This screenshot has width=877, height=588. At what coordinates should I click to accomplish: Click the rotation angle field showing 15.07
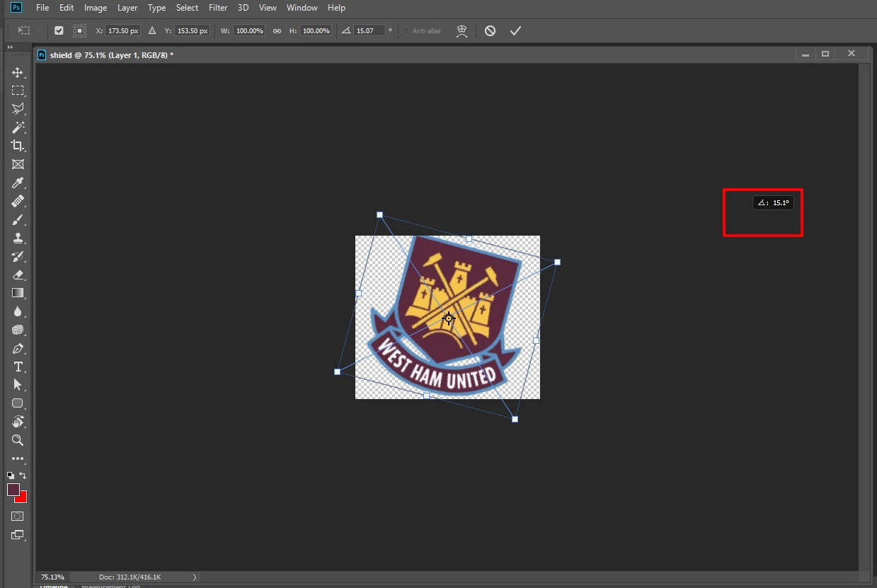click(x=369, y=30)
